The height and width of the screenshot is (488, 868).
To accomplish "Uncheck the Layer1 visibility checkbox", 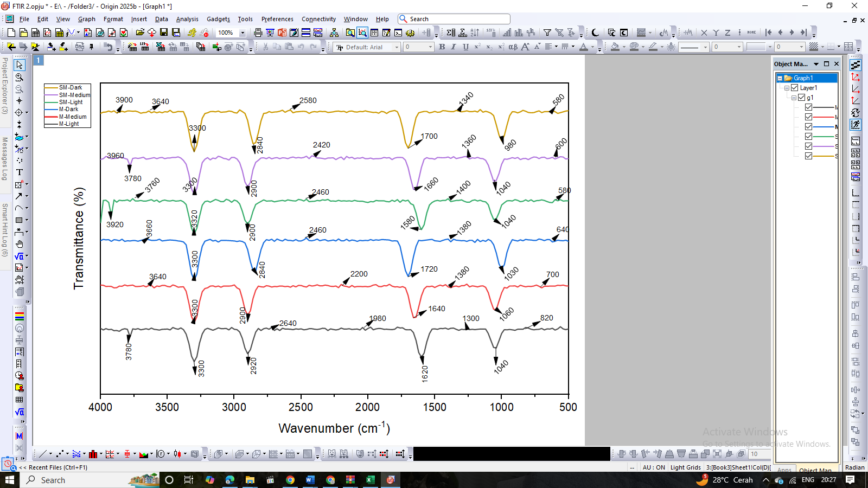I will click(x=795, y=88).
